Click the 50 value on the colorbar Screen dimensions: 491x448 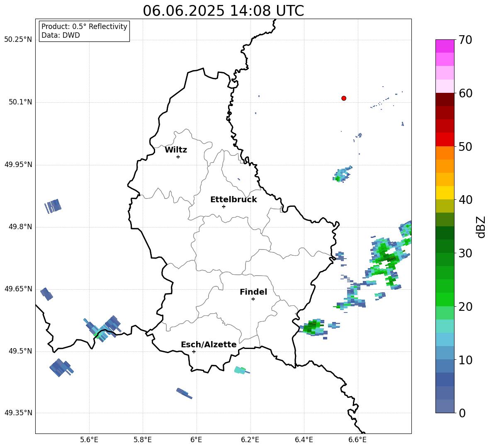pos(466,146)
